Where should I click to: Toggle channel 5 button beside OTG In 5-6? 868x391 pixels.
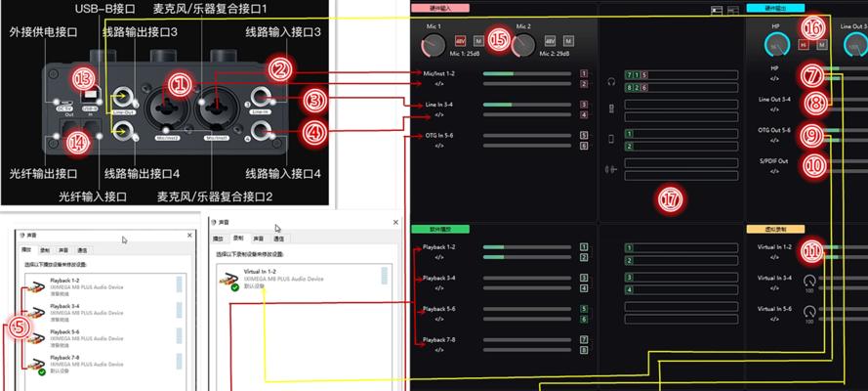click(x=584, y=135)
